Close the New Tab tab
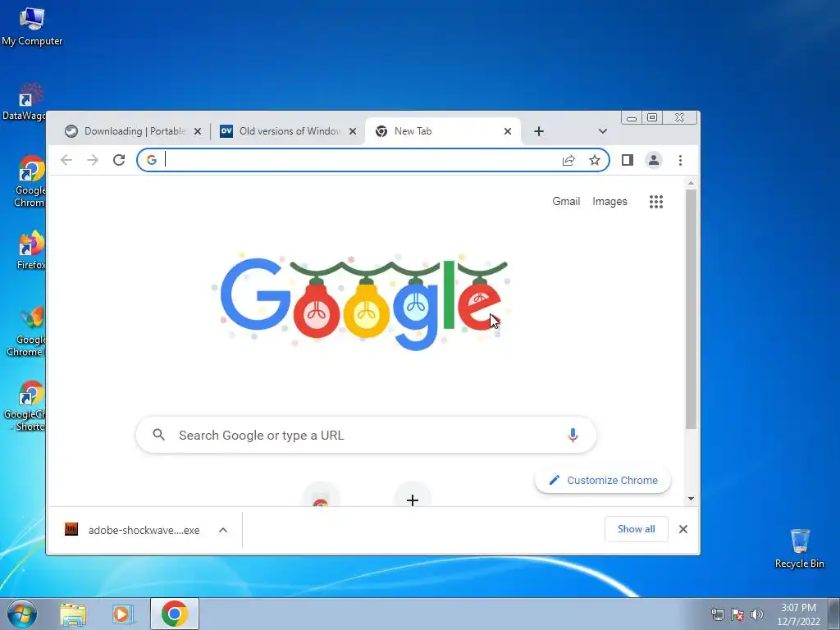 click(508, 131)
